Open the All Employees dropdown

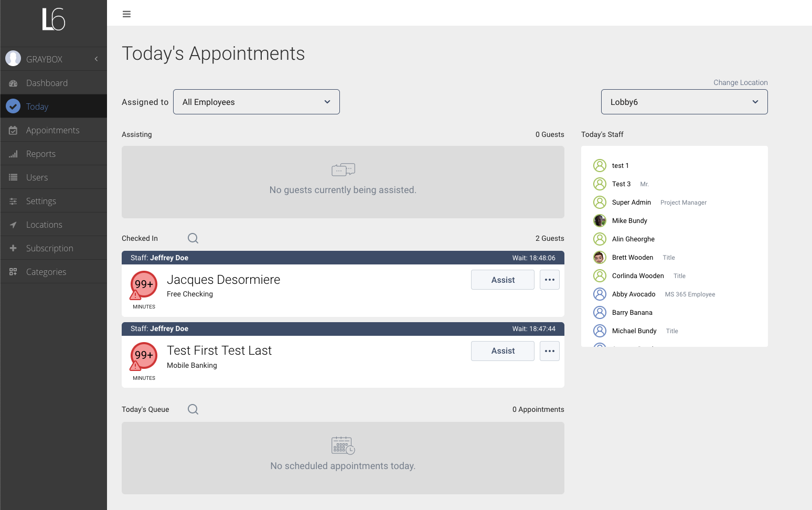[x=257, y=102]
